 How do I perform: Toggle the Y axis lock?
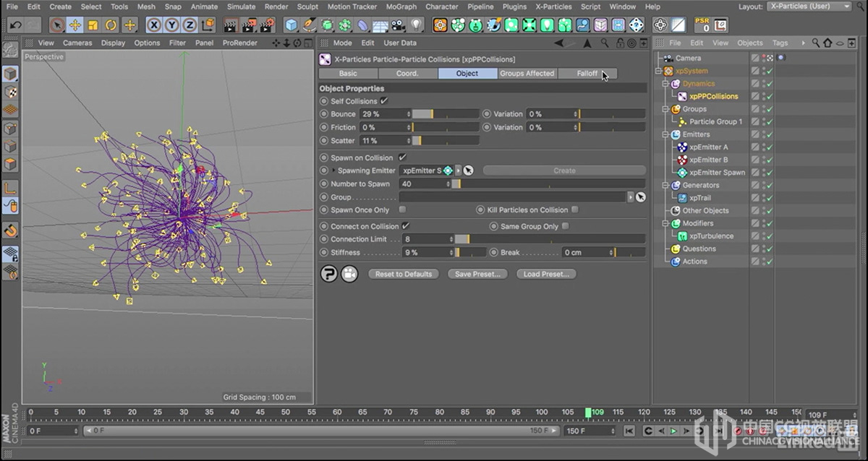[x=171, y=25]
